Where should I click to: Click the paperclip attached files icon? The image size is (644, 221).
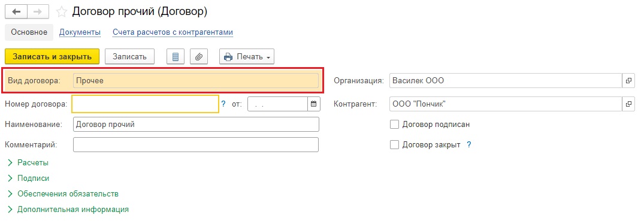199,57
